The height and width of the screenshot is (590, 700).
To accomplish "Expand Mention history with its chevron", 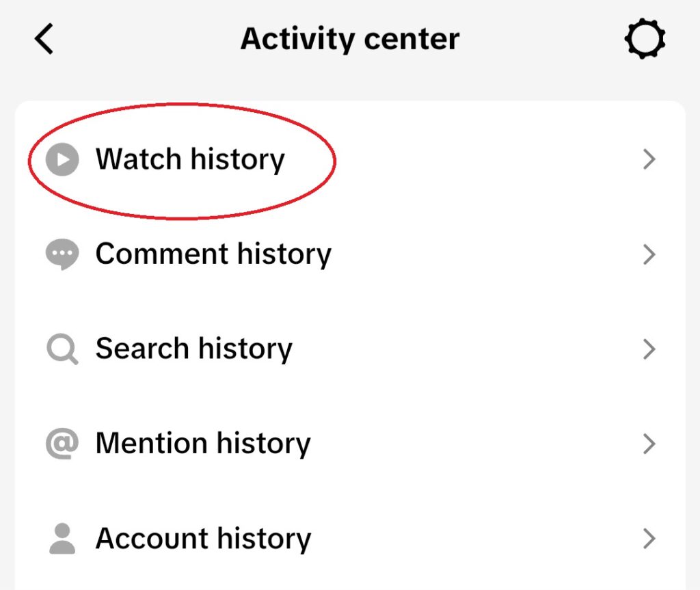I will (649, 444).
